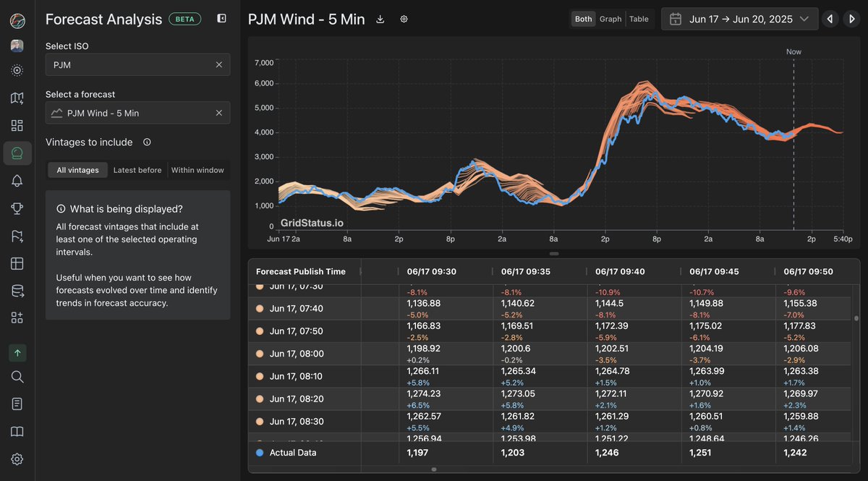Switch view to Both
The image size is (868, 481).
pyautogui.click(x=583, y=19)
